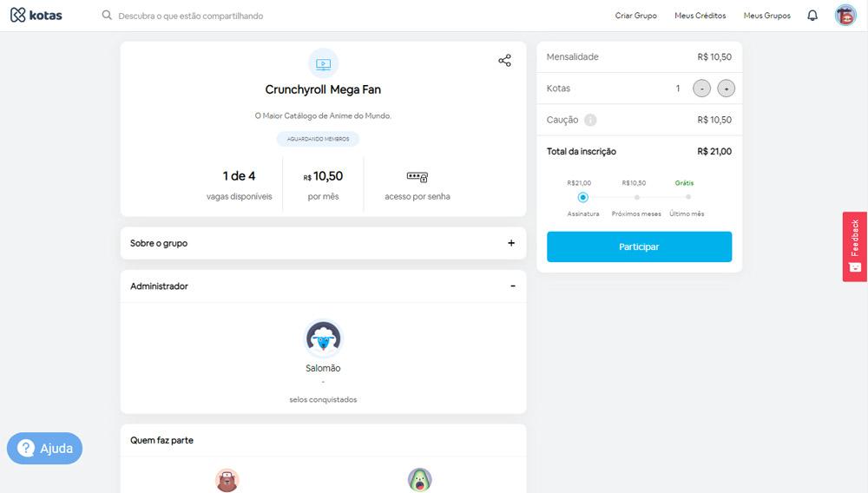The width and height of the screenshot is (868, 493).
Task: Click the 'acesso por senha' text
Action: click(x=418, y=196)
